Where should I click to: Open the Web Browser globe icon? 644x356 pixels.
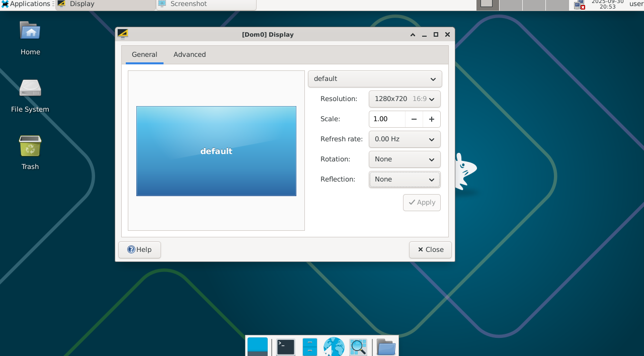pos(334,346)
